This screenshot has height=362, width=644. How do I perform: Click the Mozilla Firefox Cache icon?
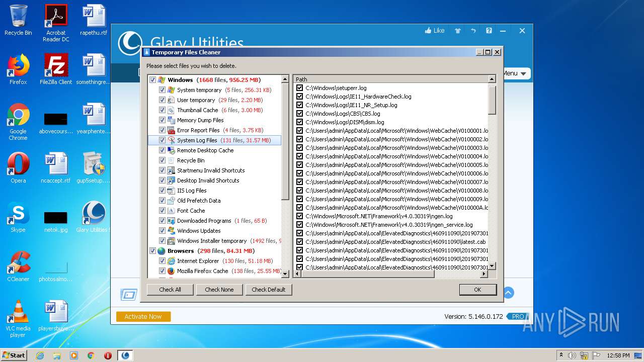(x=171, y=271)
